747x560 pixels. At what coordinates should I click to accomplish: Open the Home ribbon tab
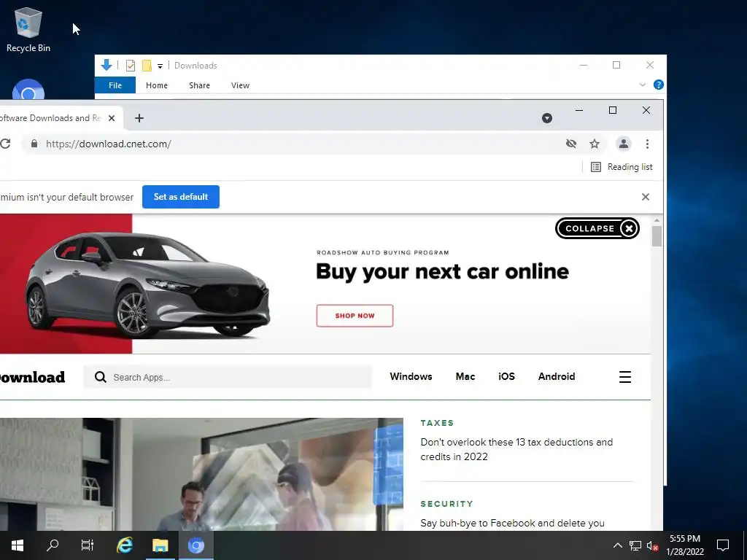(157, 85)
